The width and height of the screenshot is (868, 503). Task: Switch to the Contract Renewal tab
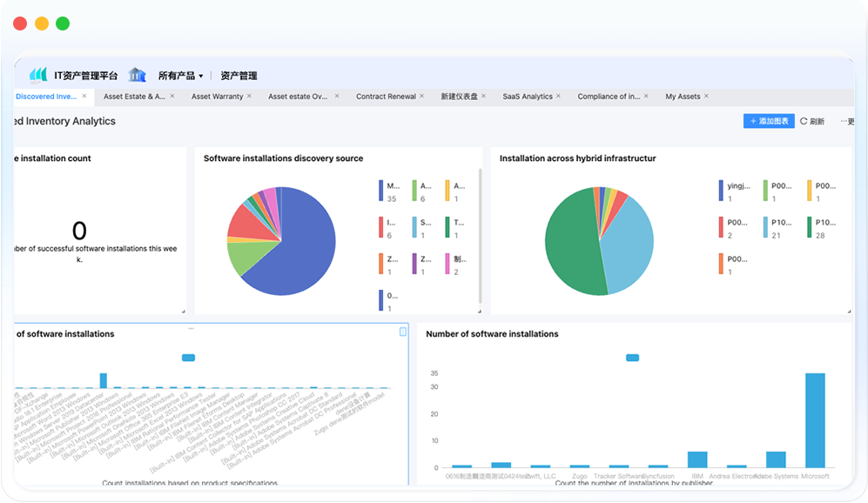click(386, 97)
